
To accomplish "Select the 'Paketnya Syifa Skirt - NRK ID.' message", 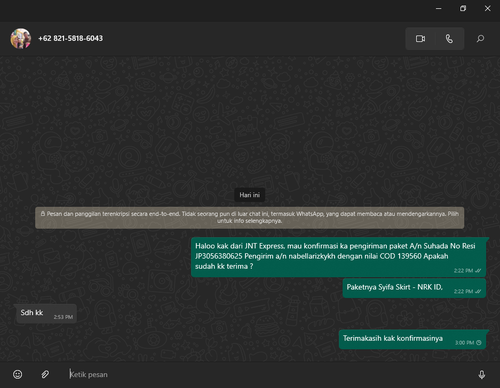I will pyautogui.click(x=414, y=288).
